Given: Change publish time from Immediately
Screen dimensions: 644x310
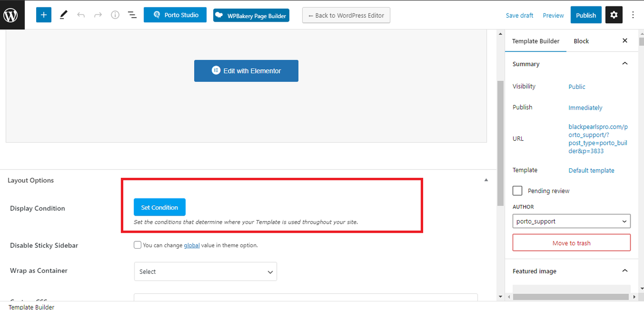Looking at the screenshot, I should click(x=585, y=108).
